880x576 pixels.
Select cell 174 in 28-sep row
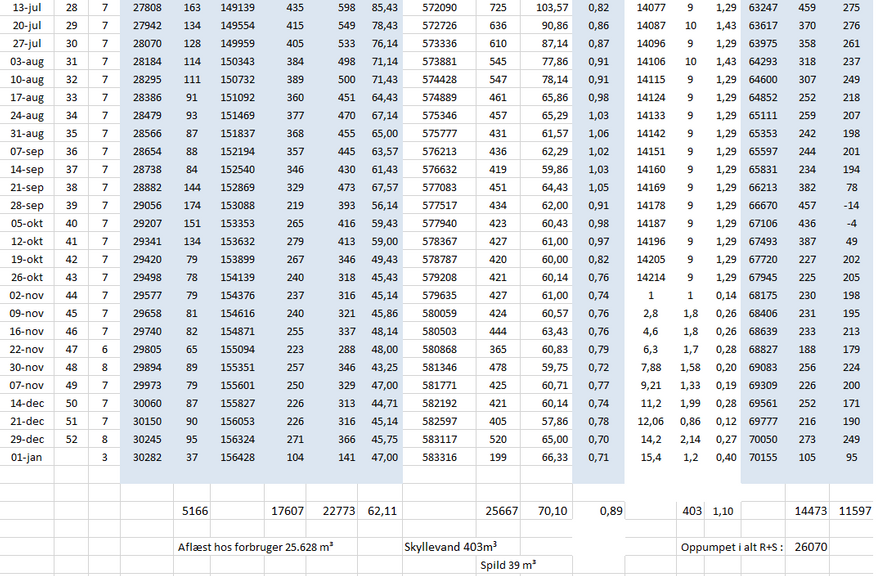coord(192,205)
